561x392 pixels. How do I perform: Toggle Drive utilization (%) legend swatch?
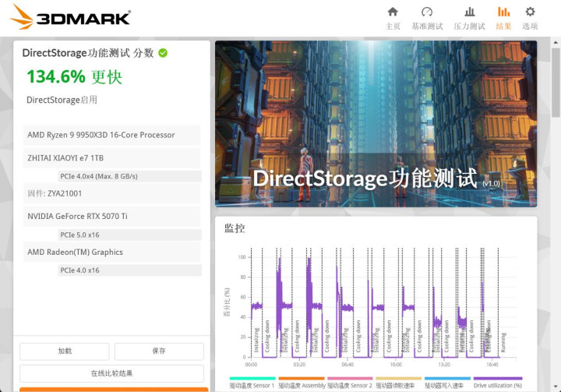pyautogui.click(x=498, y=379)
